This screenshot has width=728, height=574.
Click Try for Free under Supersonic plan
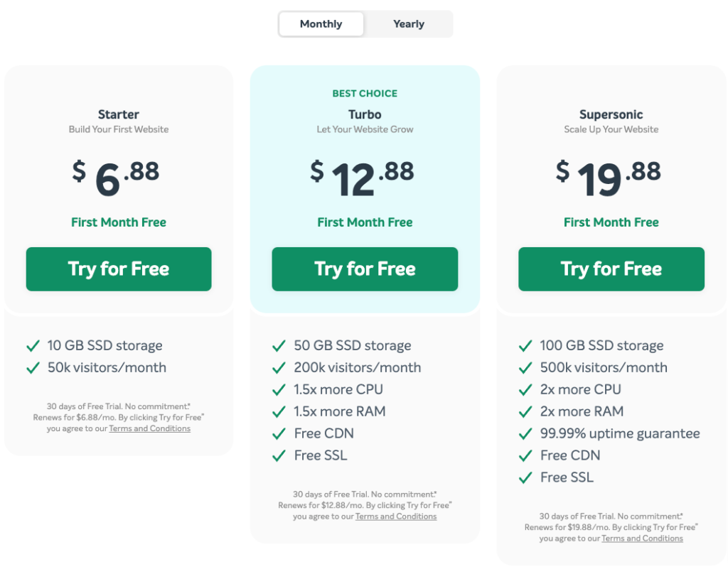click(611, 269)
